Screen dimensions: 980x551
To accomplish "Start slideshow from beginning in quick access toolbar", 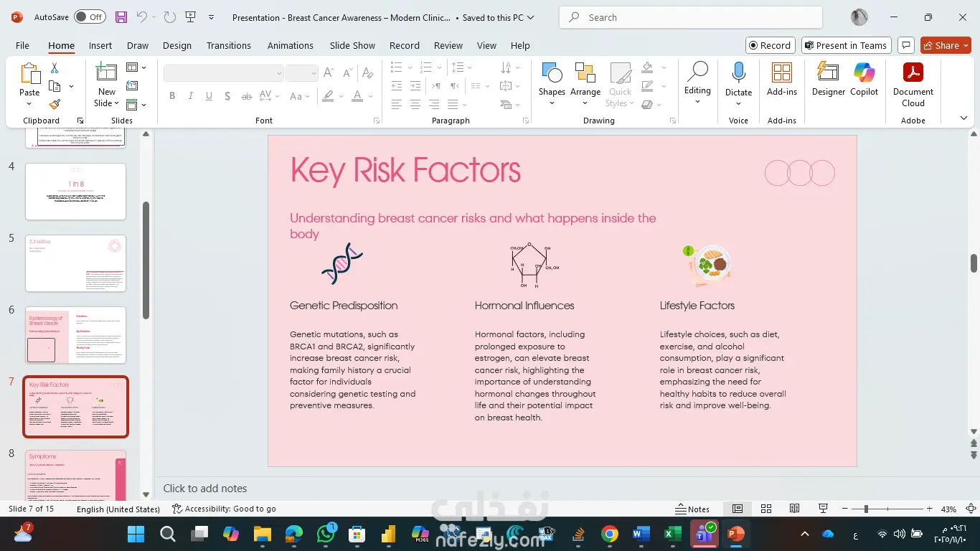I will click(x=190, y=17).
